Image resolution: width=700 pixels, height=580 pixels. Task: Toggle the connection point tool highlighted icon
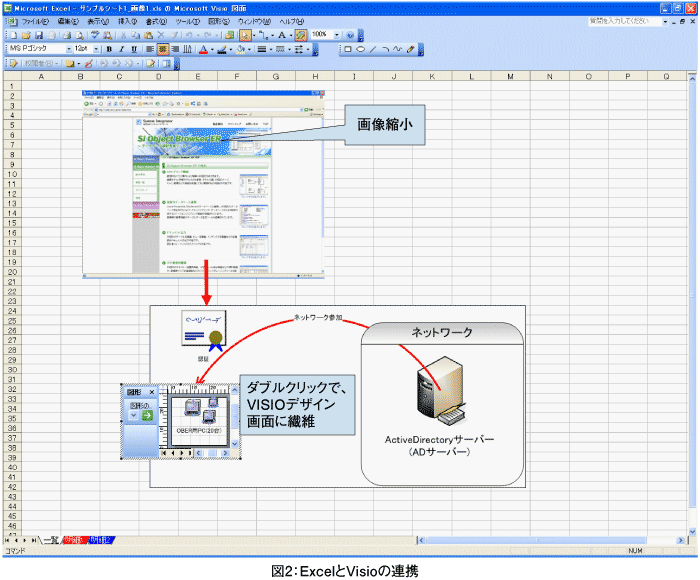301,35
